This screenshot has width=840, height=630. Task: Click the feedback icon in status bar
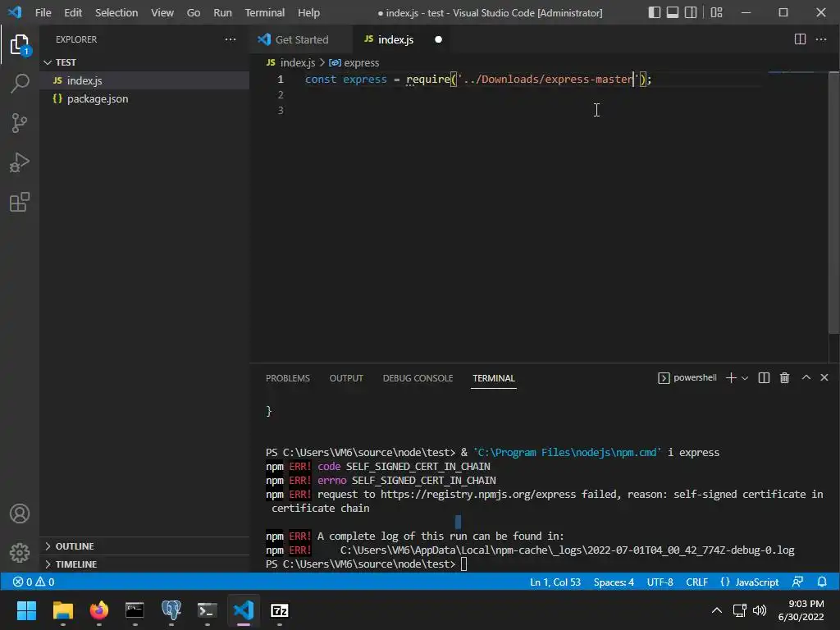coord(797,582)
